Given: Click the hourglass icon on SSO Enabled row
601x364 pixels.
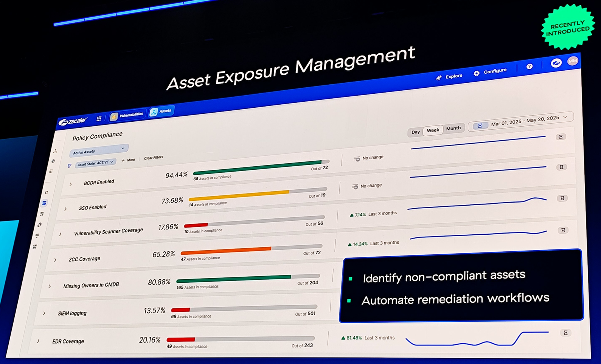Looking at the screenshot, I should tap(562, 167).
